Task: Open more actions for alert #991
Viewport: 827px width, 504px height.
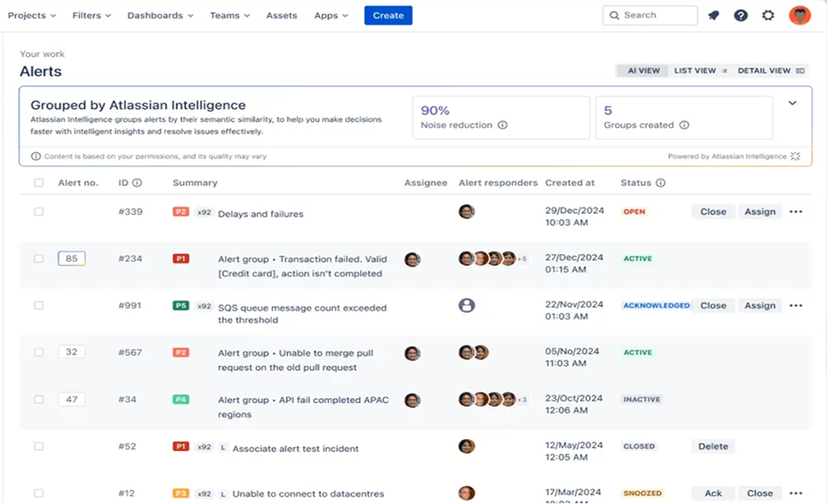Action: (796, 306)
